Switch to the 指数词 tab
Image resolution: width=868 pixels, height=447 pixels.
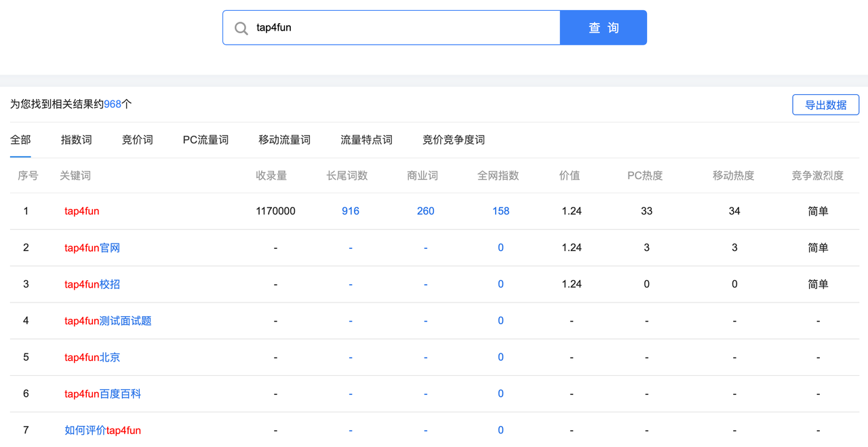[76, 140]
